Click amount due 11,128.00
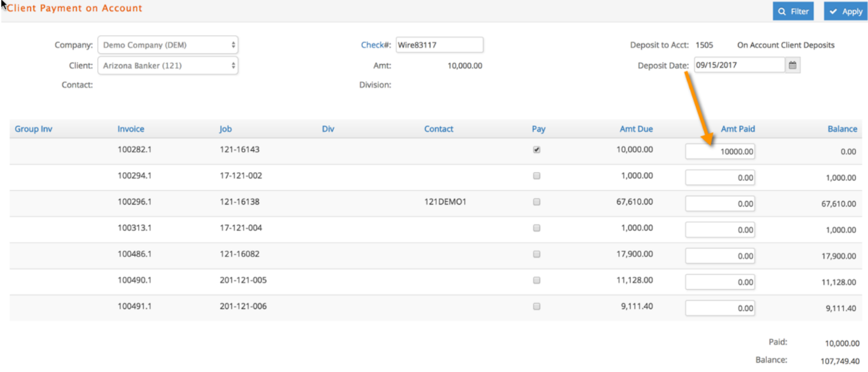The image size is (868, 372). click(x=635, y=280)
